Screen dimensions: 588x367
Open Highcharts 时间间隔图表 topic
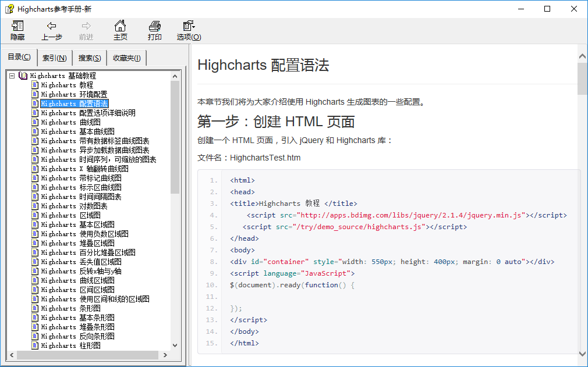(81, 197)
